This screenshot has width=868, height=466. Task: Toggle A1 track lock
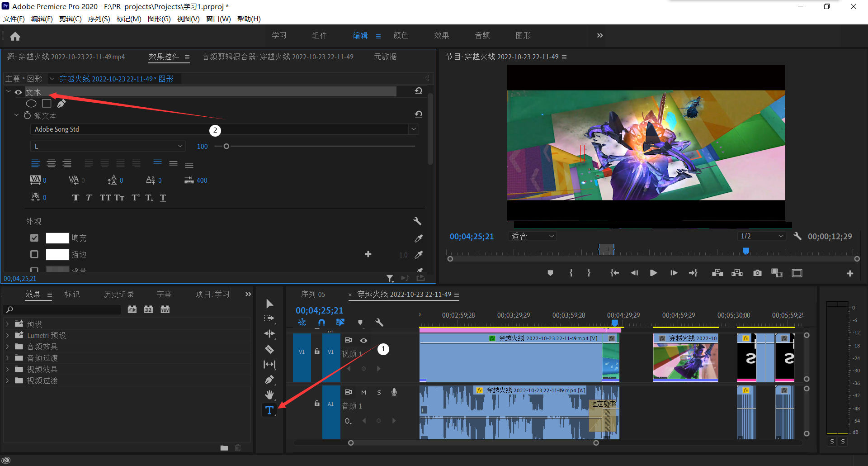[x=317, y=404]
